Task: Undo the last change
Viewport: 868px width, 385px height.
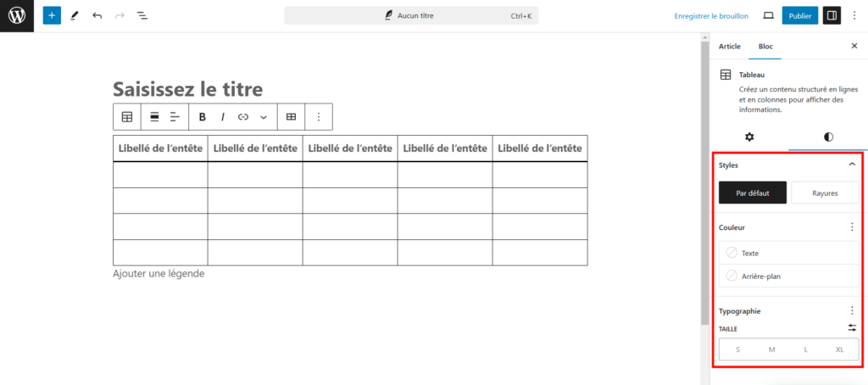Action: point(97,15)
